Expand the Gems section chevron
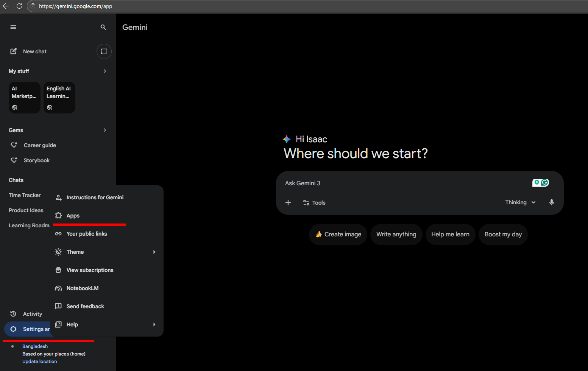The height and width of the screenshot is (371, 588). coord(105,130)
